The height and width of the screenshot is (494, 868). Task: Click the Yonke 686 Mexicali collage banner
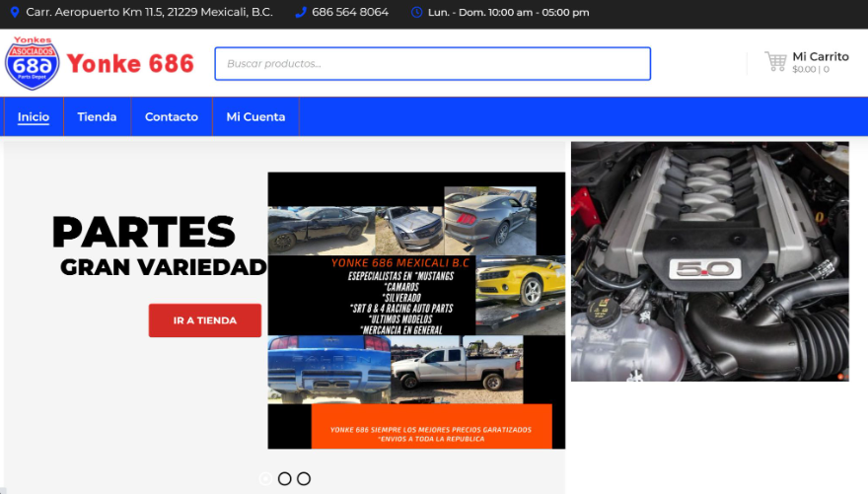[x=416, y=311]
